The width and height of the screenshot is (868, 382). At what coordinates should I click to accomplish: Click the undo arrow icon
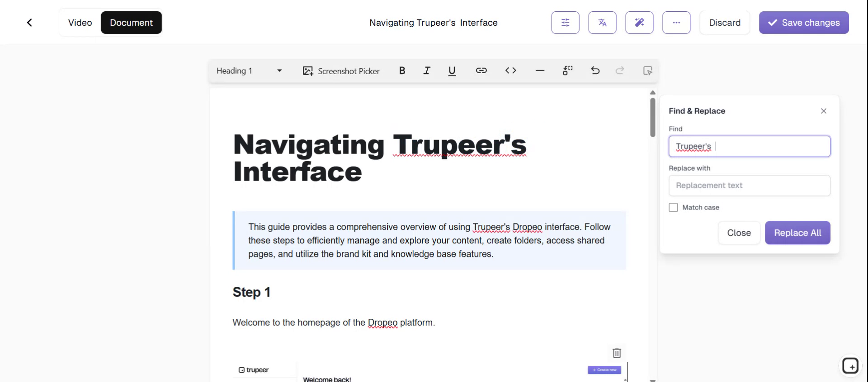tap(595, 70)
